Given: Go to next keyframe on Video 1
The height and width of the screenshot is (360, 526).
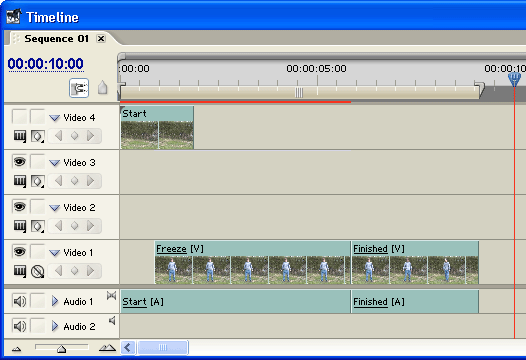Looking at the screenshot, I should click(x=91, y=271).
